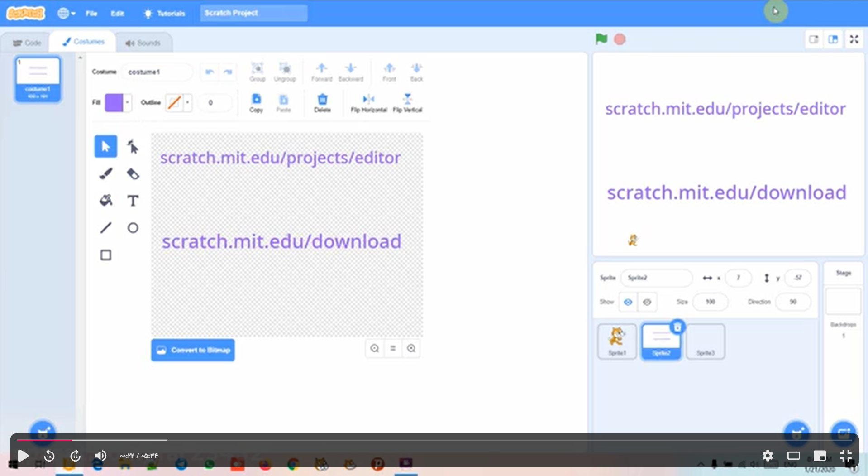The width and height of the screenshot is (868, 476).
Task: Bring selection to Front
Action: pyautogui.click(x=389, y=72)
